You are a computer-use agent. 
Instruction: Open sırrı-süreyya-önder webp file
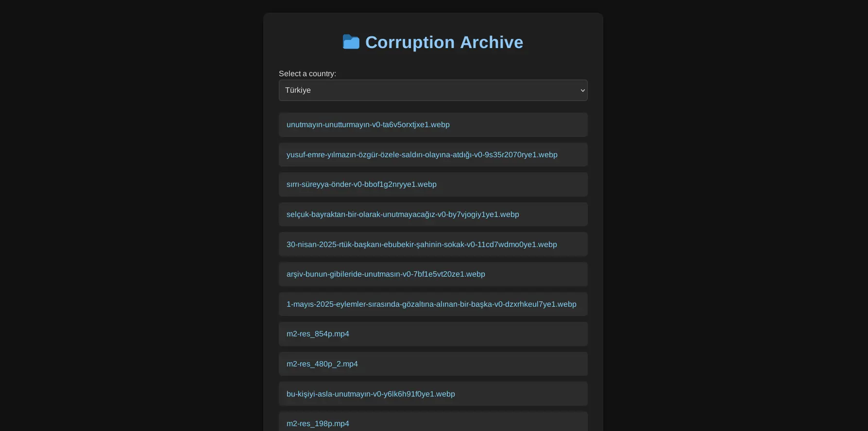(361, 184)
